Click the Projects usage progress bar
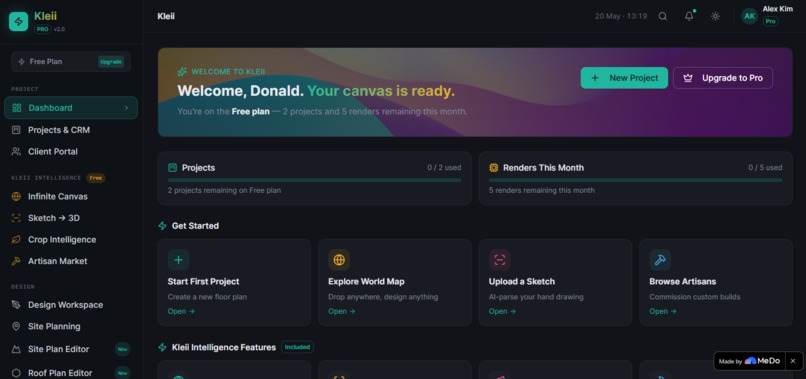This screenshot has width=806, height=379. pos(315,180)
